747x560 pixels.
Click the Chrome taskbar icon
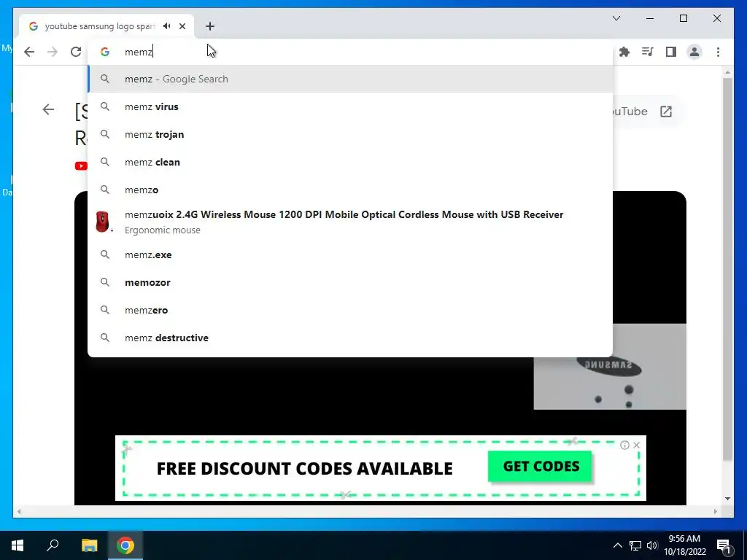coord(125,545)
